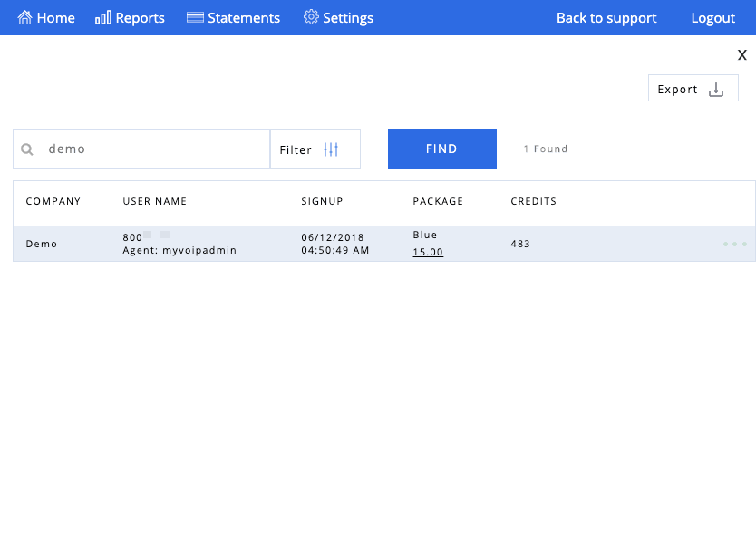Image resolution: width=756 pixels, height=548 pixels.
Task: Sort by the COMPANY column header
Action: click(x=53, y=201)
